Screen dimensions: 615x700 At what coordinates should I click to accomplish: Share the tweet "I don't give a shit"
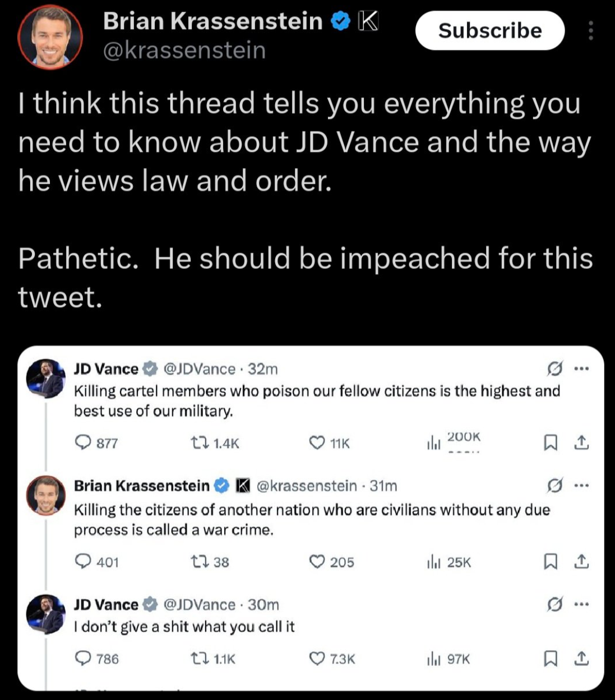pyautogui.click(x=582, y=659)
